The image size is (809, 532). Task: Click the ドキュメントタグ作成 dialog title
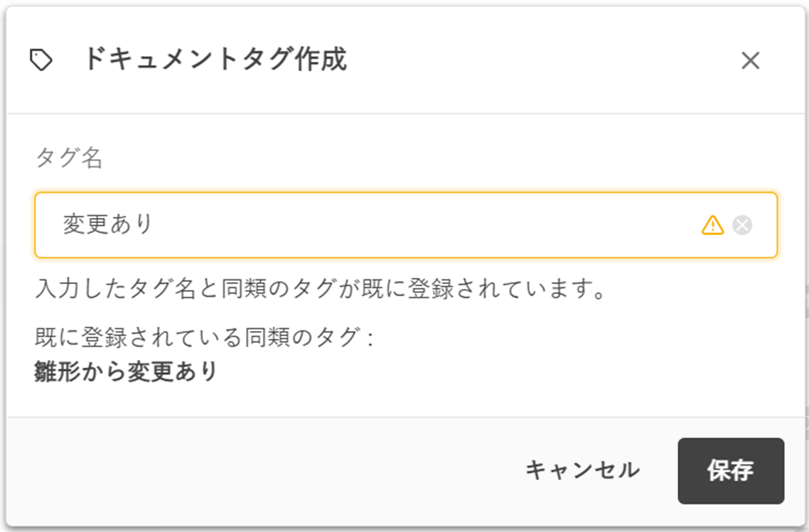click(x=215, y=60)
